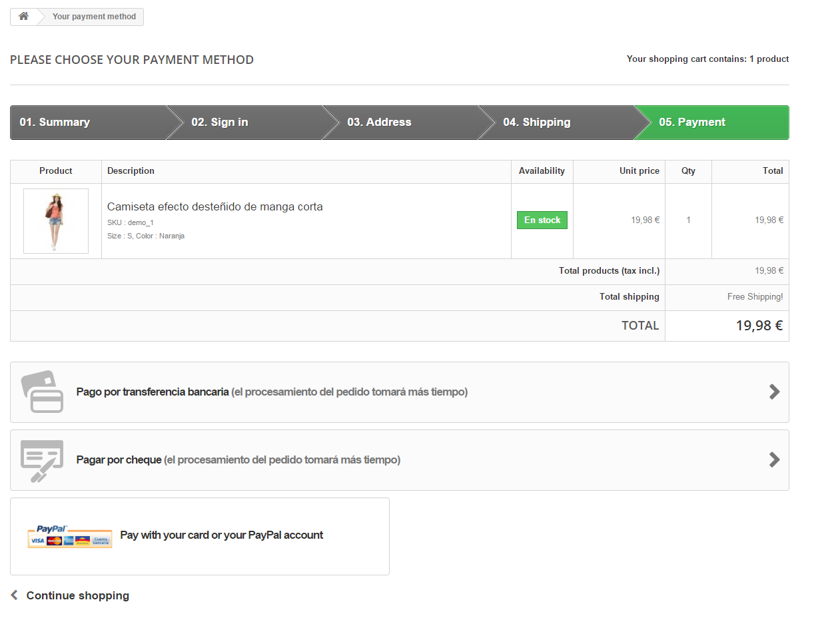Choose Pagar por cheque payment
The height and width of the screenshot is (618, 840).
pyautogui.click(x=119, y=460)
